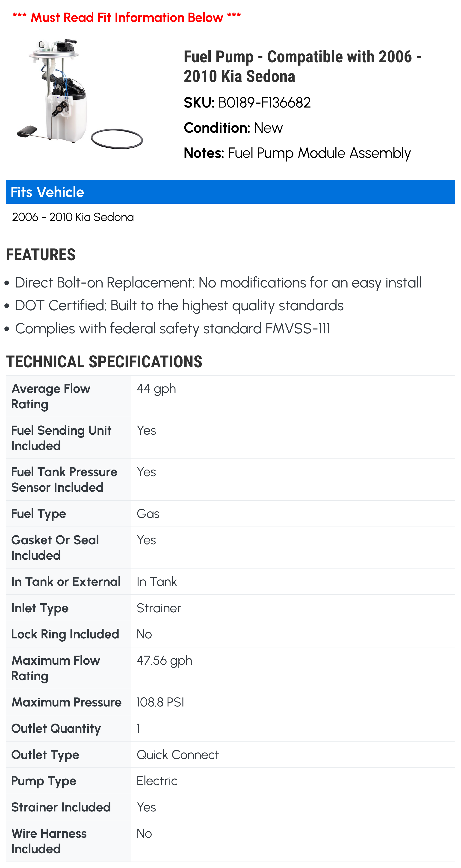461x868 pixels.
Task: Click the "TECHNICAL SPECIFICATIONS" heading
Action: (x=104, y=362)
